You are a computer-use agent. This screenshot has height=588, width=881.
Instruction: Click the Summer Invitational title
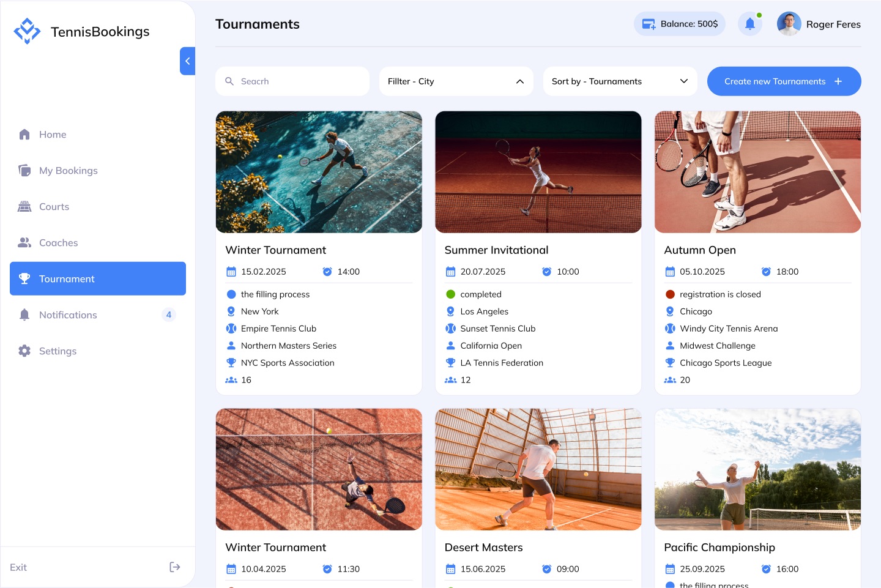[x=496, y=250]
